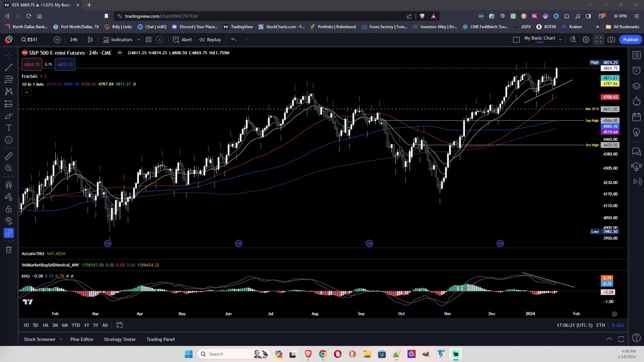Viewport: 644px width, 362px height.
Task: Select the text annotation tool
Action: tap(9, 128)
